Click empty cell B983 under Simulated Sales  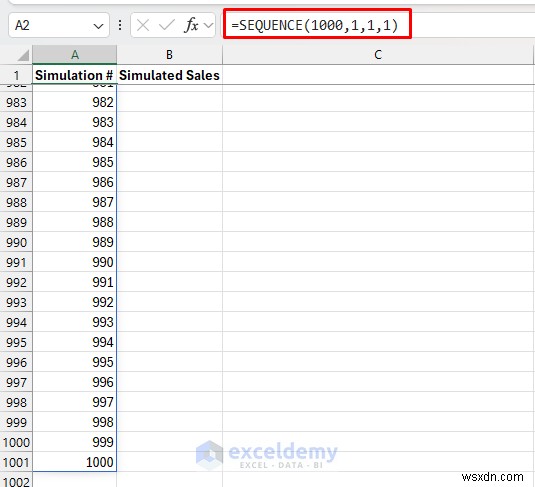(x=169, y=102)
